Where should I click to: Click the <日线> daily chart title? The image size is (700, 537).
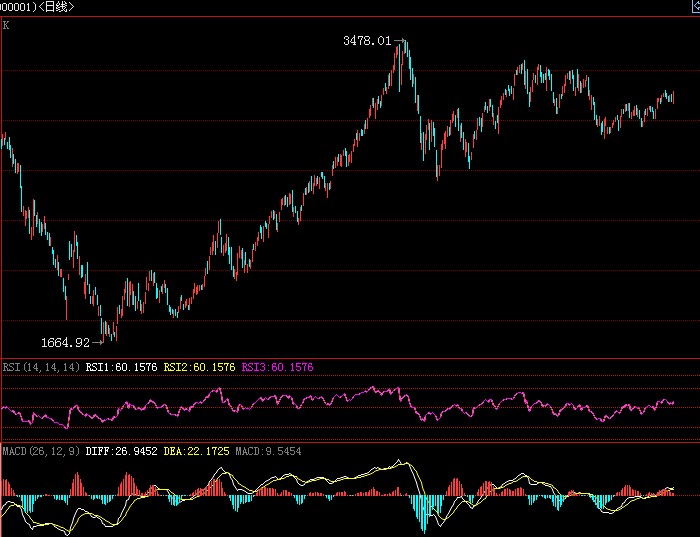tap(56, 7)
